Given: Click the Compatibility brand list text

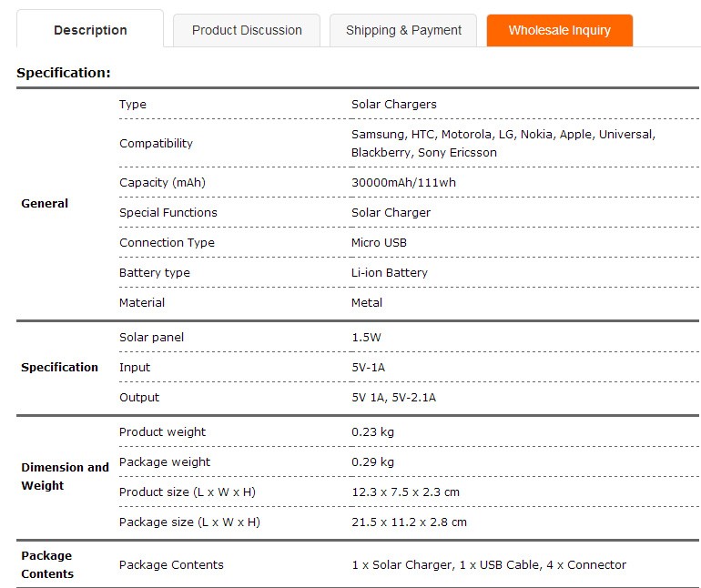Looking at the screenshot, I should 503,143.
